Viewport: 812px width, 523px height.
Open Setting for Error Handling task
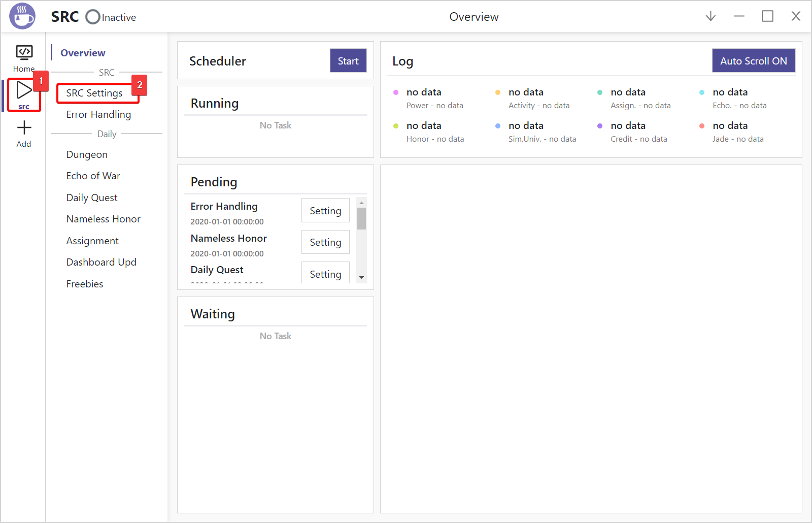pyautogui.click(x=325, y=210)
